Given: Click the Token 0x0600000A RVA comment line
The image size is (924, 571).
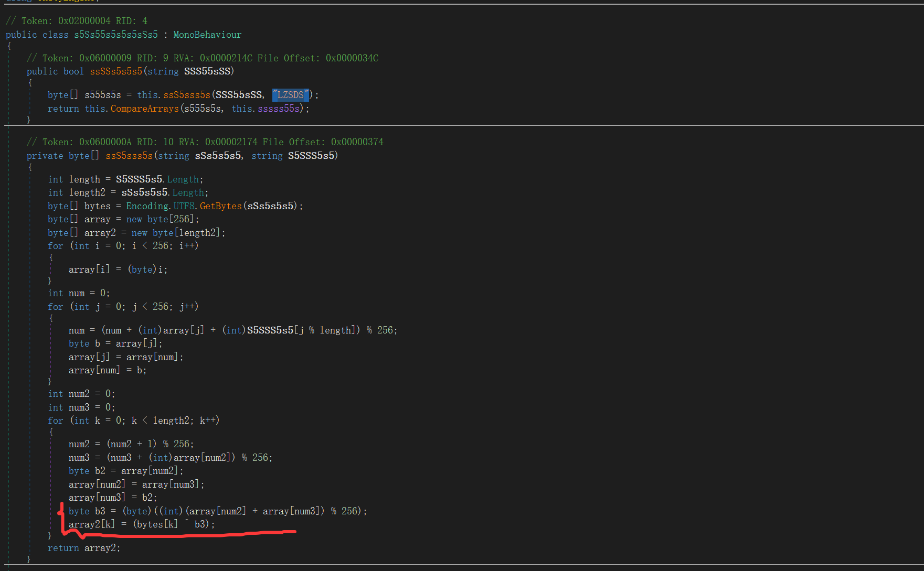Looking at the screenshot, I should click(x=205, y=142).
